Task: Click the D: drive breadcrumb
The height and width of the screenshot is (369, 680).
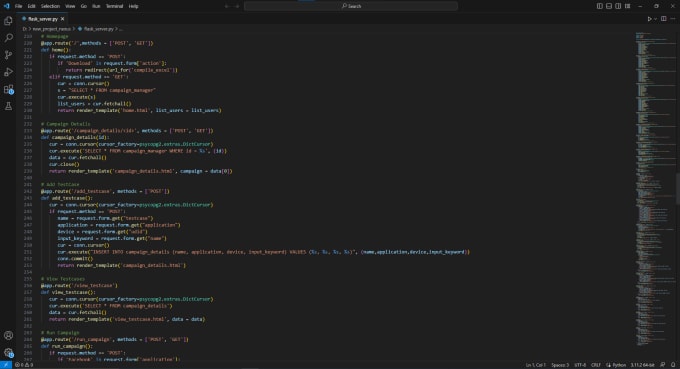Action: click(x=25, y=29)
